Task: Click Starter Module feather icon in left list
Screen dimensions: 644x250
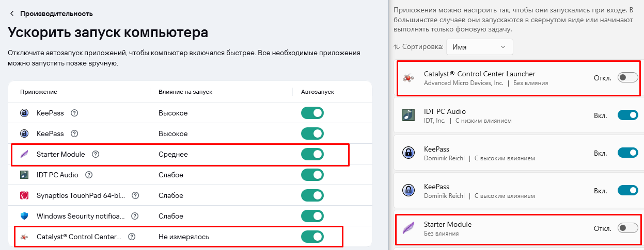Action: click(x=24, y=154)
